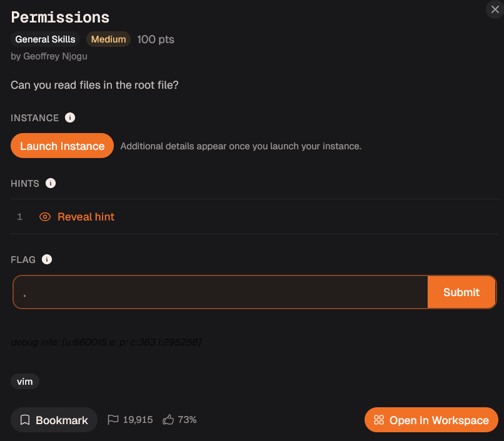The width and height of the screenshot is (504, 441).
Task: Select the vim tag
Action: click(x=25, y=382)
